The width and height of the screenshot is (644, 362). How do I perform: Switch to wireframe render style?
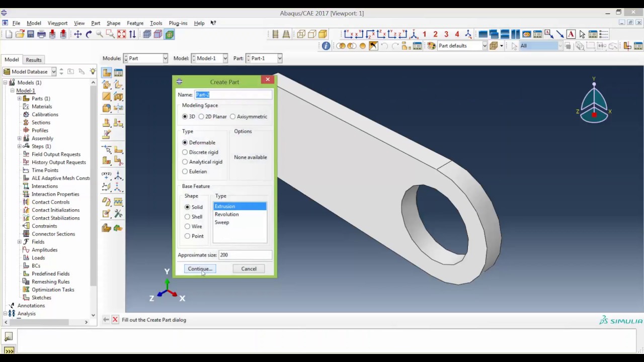tap(301, 34)
